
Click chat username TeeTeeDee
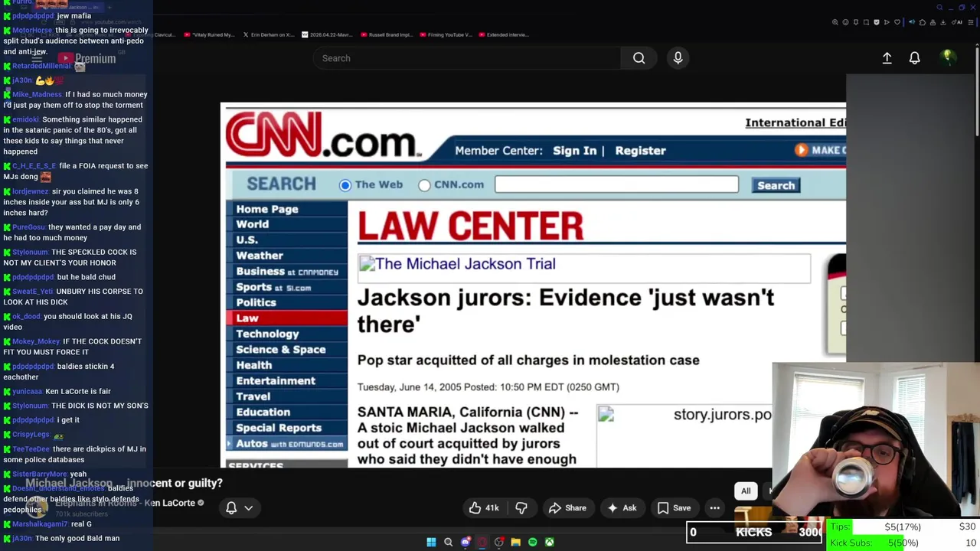[x=31, y=449]
